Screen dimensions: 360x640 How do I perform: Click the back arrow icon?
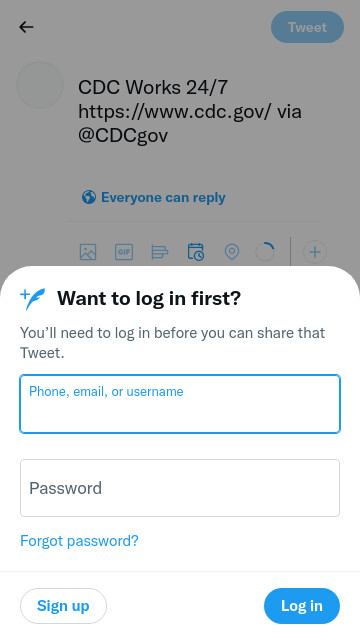click(x=26, y=27)
